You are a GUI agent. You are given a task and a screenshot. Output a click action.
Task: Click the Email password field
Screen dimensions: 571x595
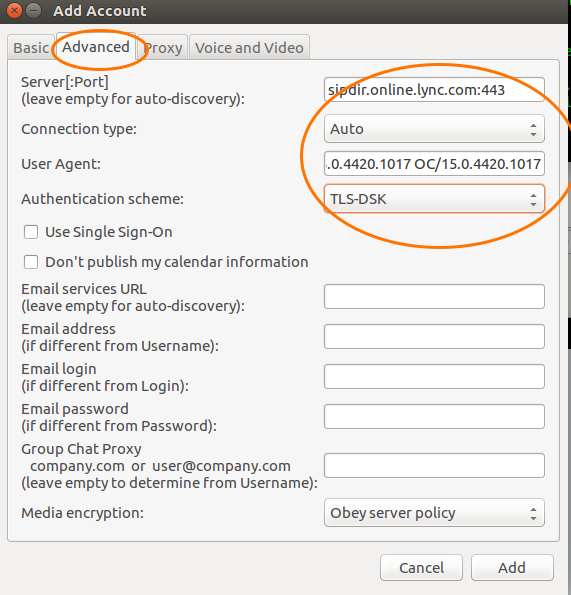pos(434,417)
